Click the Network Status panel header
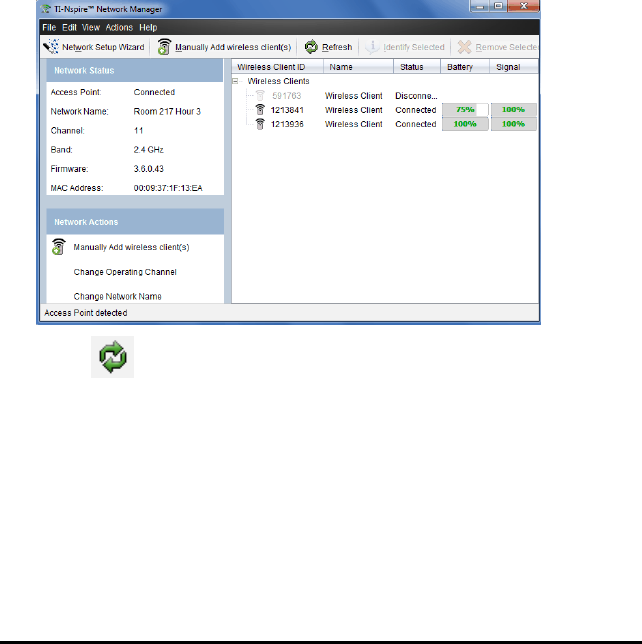Image resolution: width=642 pixels, height=644 pixels. (135, 70)
